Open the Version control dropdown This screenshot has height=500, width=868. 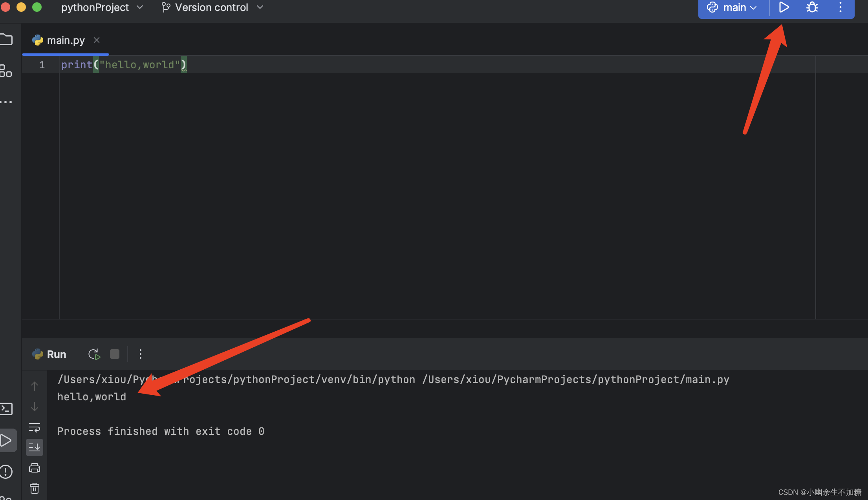[212, 7]
